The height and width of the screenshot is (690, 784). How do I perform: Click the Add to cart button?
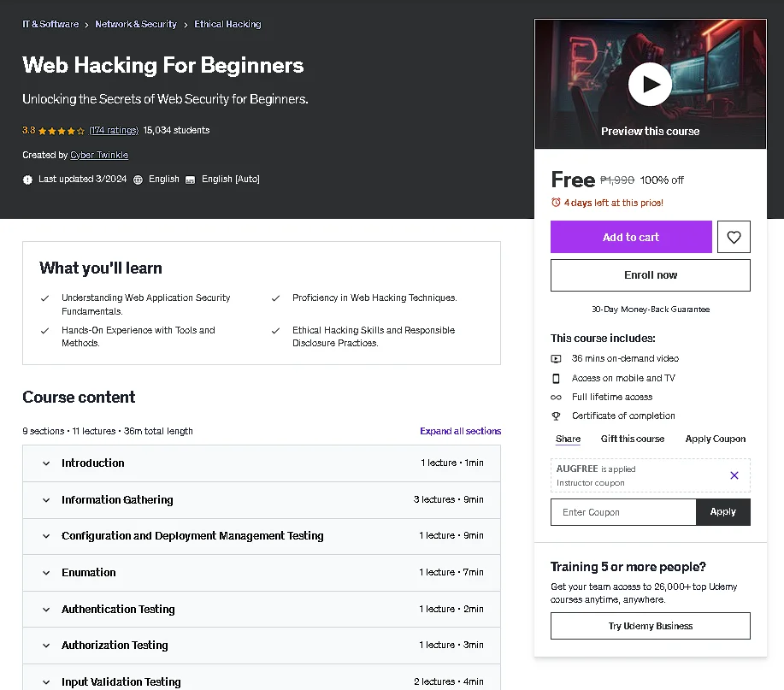point(631,237)
